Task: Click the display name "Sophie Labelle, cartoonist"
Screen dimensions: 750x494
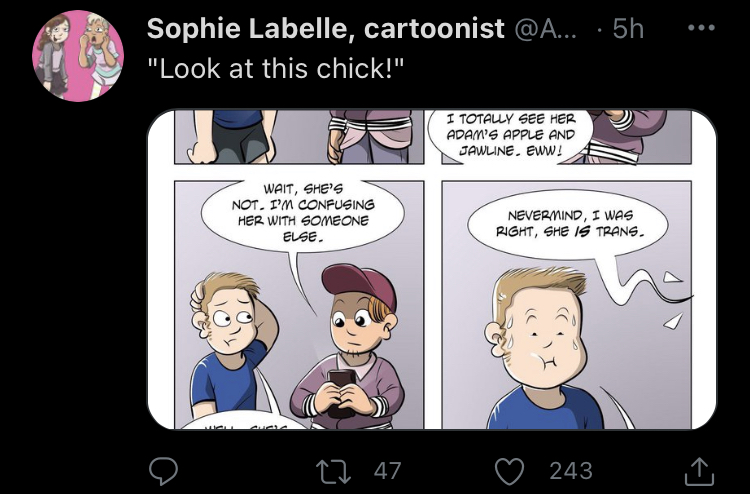Action: click(x=325, y=30)
